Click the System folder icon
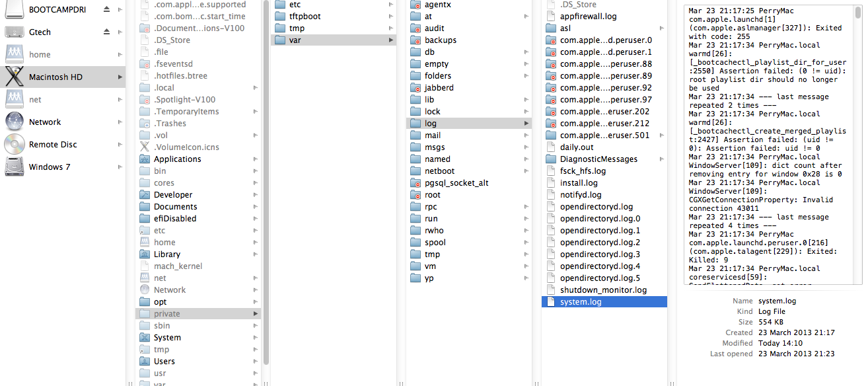 [x=145, y=337]
